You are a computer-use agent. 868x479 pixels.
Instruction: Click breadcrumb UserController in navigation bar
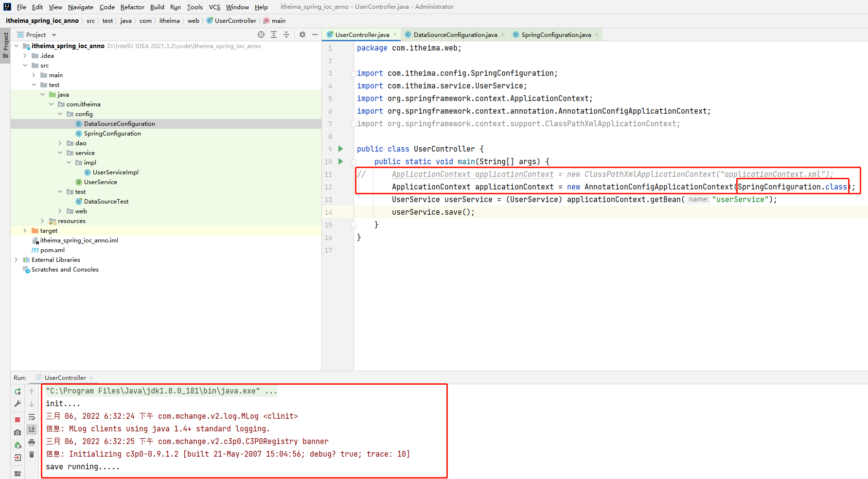coord(235,20)
